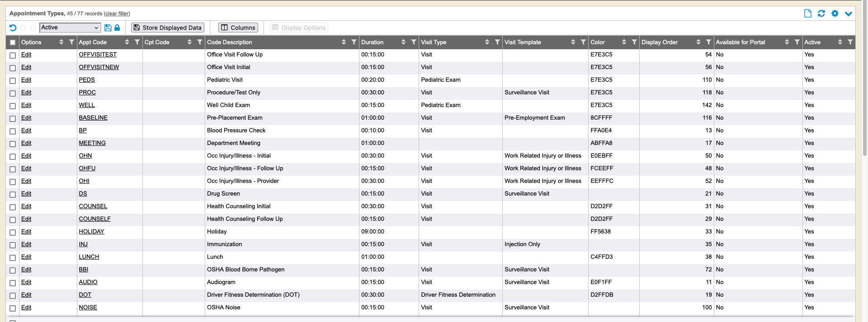Click the new record page icon
868x322 pixels.
click(807, 14)
